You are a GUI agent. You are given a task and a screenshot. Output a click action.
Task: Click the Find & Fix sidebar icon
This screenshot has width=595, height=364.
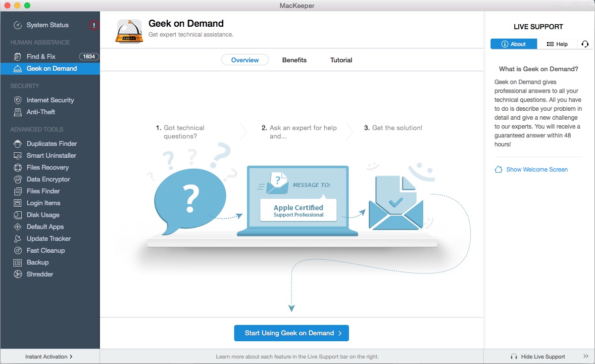(18, 57)
